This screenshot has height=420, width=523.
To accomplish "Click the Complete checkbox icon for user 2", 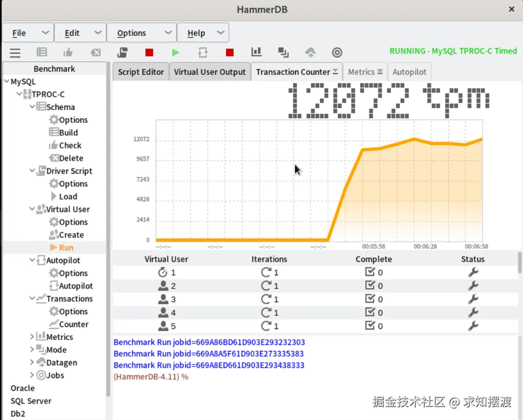I will (370, 285).
